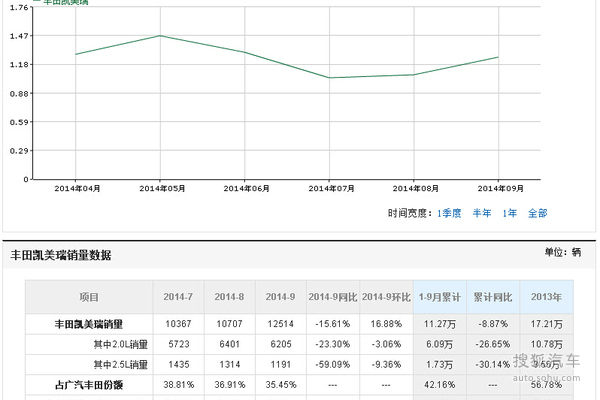
Task: Choose the 1年 time span option
Action: click(x=510, y=213)
